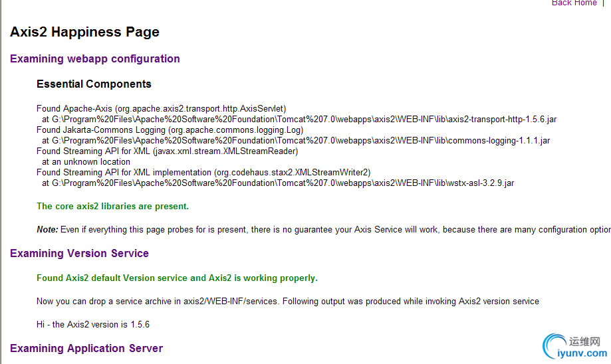Click the wstx-asl-3.2.9.jar path line
Screen dimensions: 611x364
278,183
